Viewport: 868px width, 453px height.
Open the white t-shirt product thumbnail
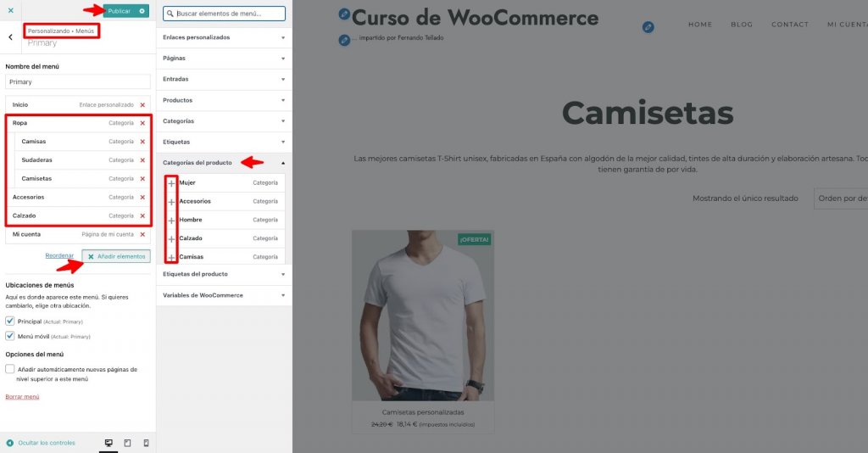[x=423, y=315]
